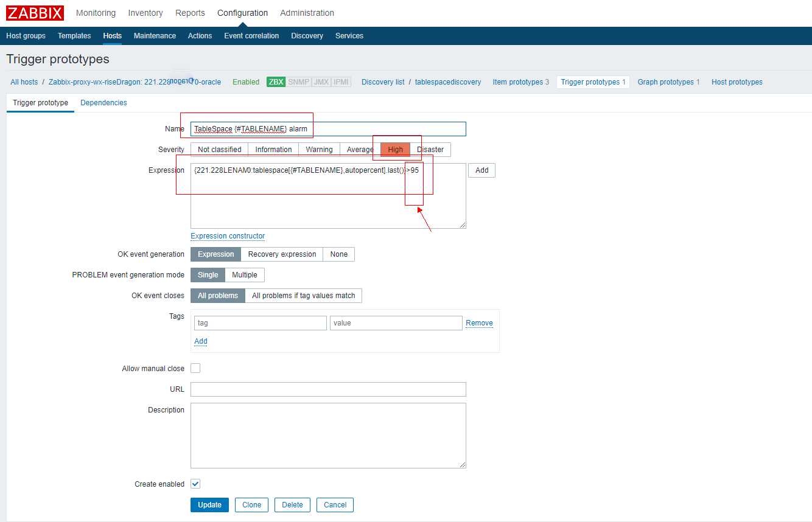Click the green ZBX availability indicator
The image size is (812, 522).
coord(276,82)
